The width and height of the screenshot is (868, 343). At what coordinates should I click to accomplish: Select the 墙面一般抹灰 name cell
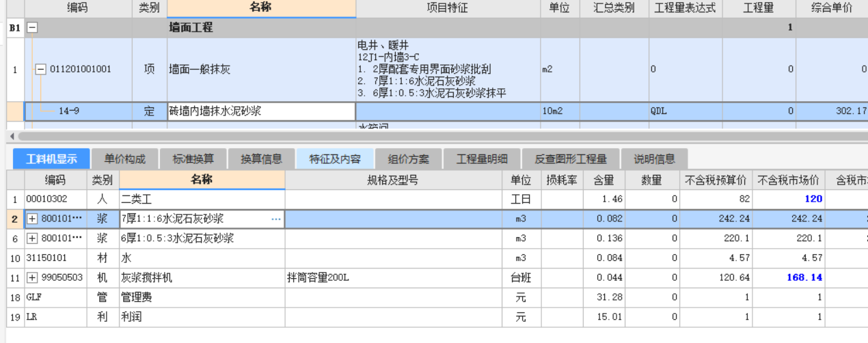click(261, 69)
